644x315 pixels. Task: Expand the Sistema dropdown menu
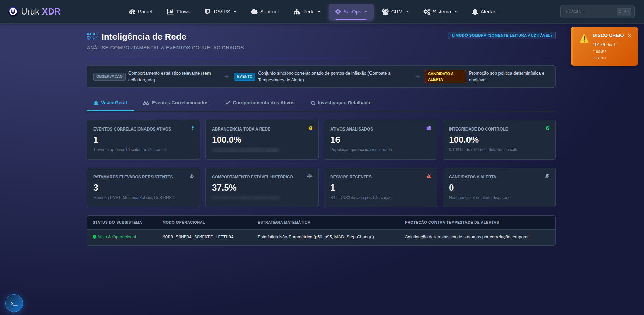440,12
